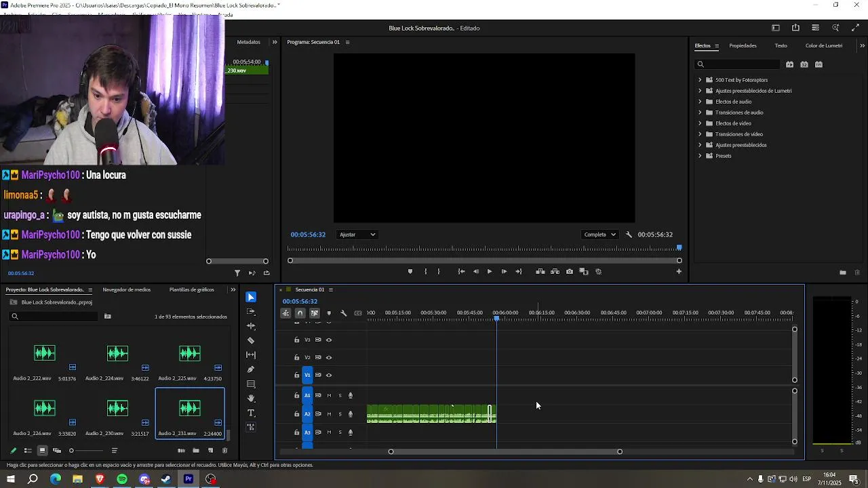Image resolution: width=868 pixels, height=488 pixels.
Task: Click the Effects panel search field
Action: [x=739, y=64]
